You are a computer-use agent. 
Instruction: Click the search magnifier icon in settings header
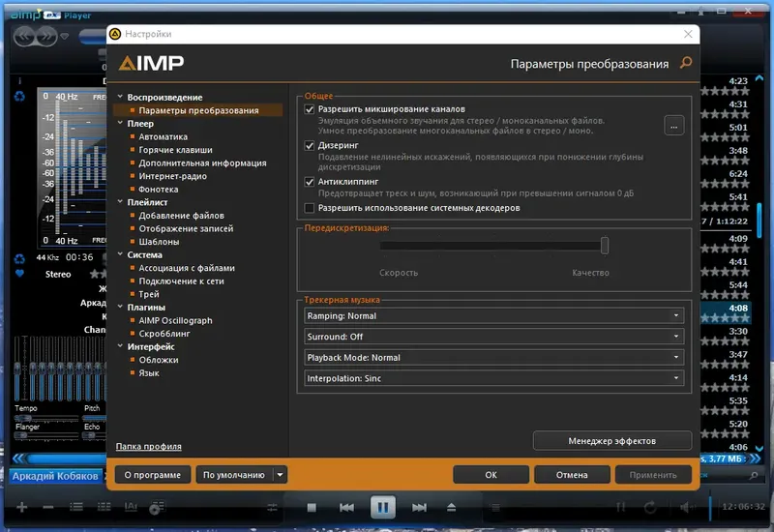pos(686,63)
